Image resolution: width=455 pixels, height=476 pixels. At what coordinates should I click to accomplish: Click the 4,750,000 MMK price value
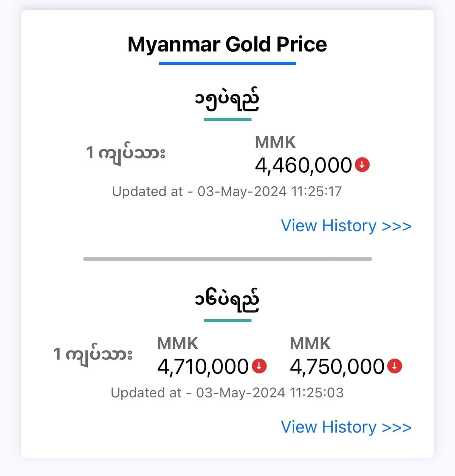pos(337,367)
